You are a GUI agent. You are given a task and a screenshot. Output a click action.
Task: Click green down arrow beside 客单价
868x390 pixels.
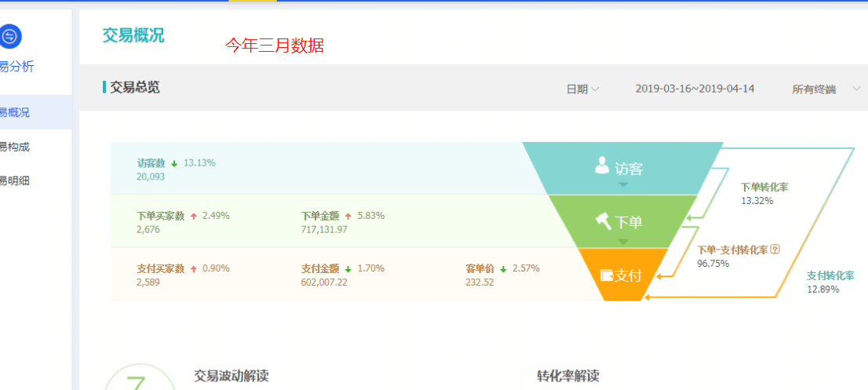click(x=503, y=269)
